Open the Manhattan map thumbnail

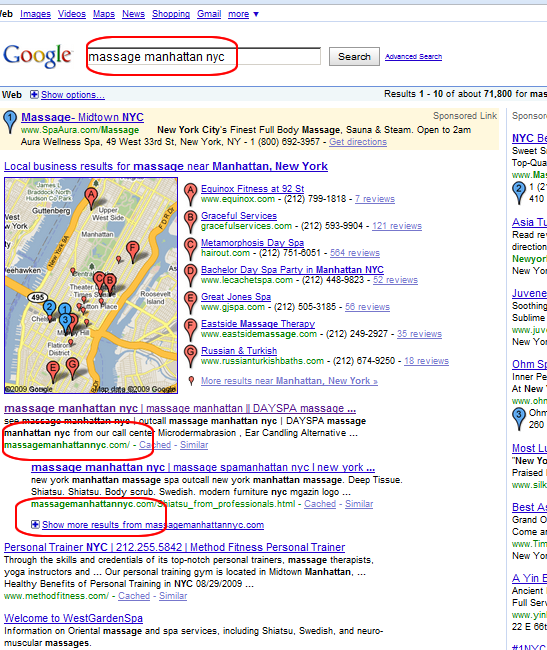pos(91,286)
